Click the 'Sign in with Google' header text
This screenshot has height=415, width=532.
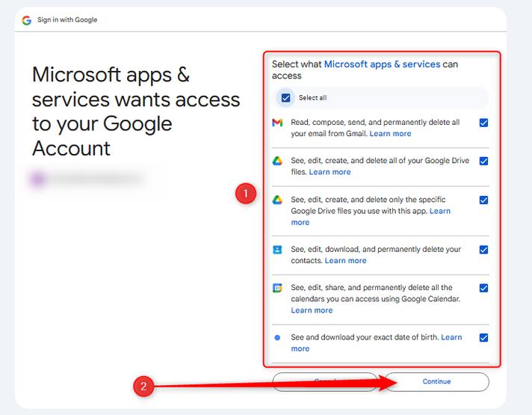(67, 19)
